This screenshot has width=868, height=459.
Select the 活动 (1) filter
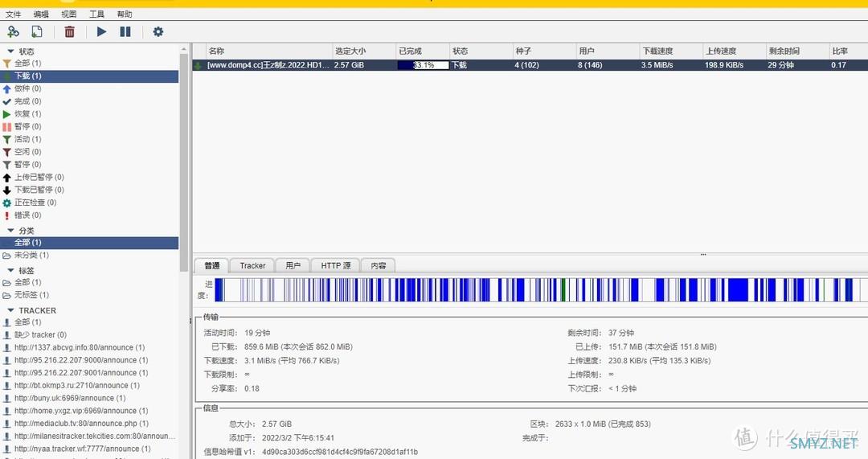(x=89, y=140)
